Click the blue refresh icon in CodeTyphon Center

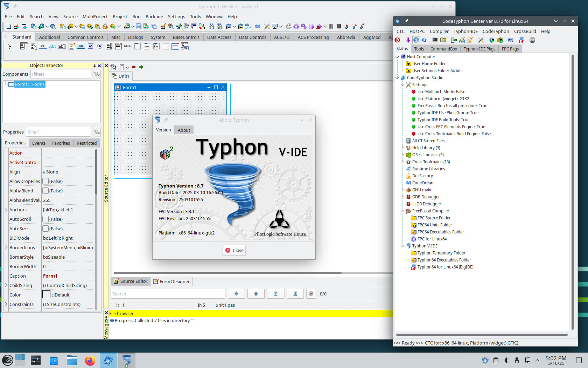(x=424, y=40)
